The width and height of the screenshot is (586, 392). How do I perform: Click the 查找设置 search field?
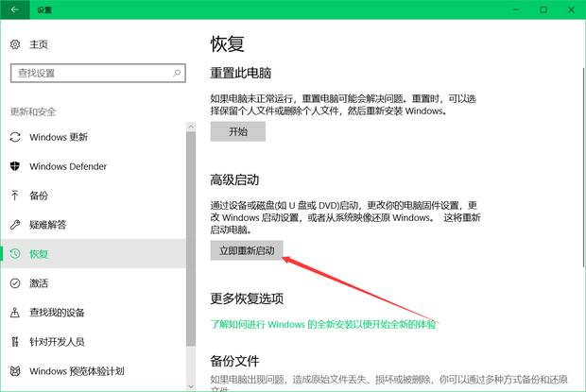coord(98,73)
